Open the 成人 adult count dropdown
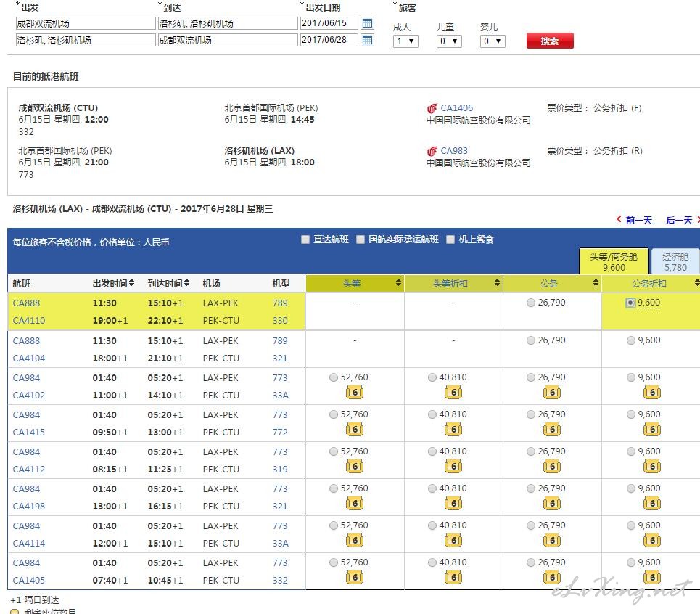This screenshot has width=700, height=614. pyautogui.click(x=405, y=41)
